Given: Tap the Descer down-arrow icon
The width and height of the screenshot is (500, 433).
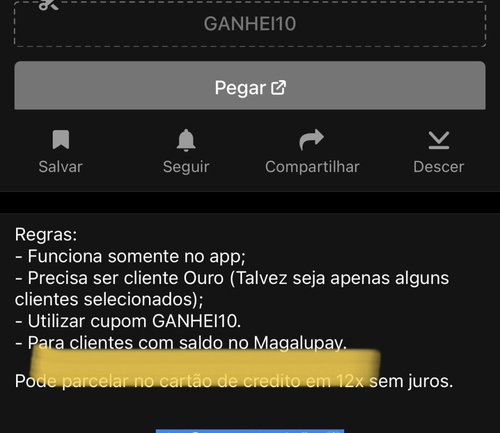Looking at the screenshot, I should [x=439, y=140].
